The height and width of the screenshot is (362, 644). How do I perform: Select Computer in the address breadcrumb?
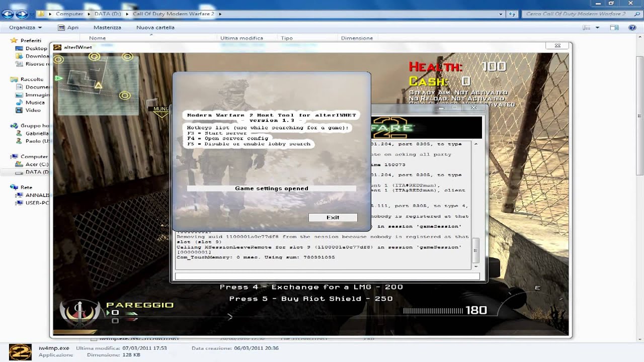click(69, 14)
